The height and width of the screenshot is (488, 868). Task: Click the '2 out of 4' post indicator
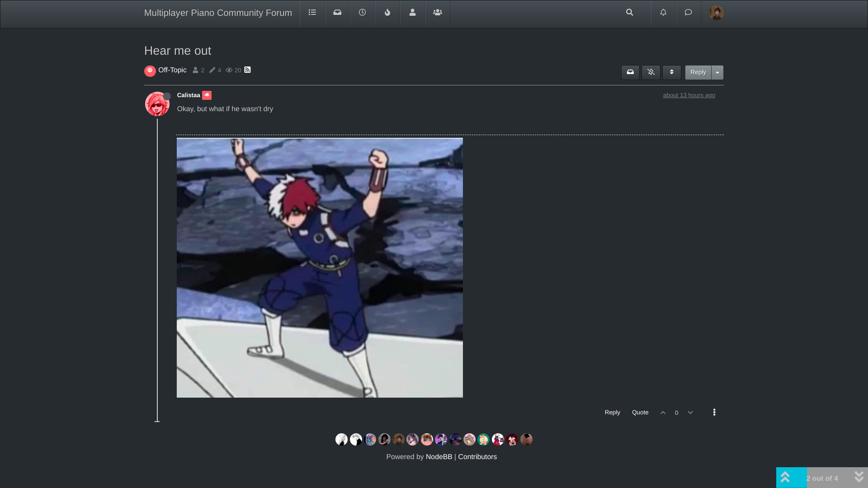[822, 478]
